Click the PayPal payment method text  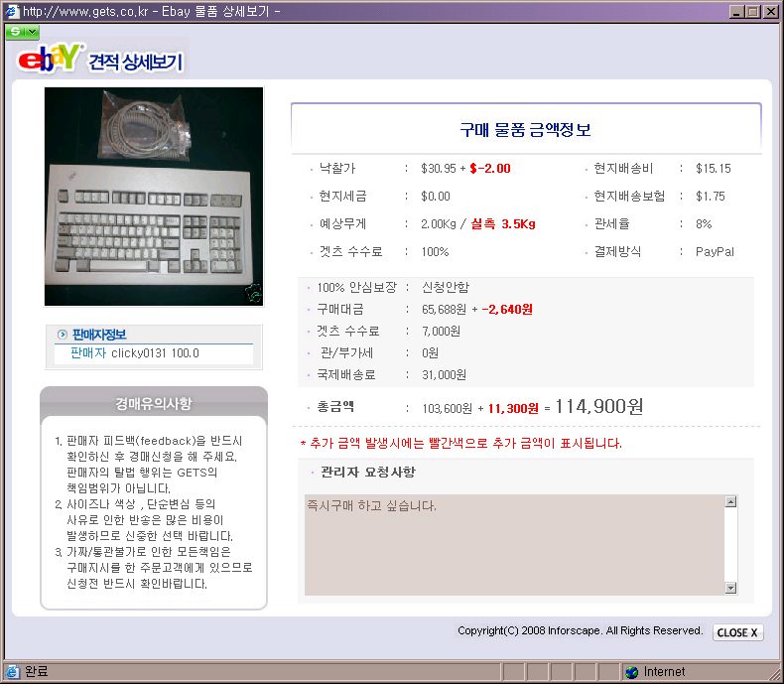pyautogui.click(x=715, y=251)
